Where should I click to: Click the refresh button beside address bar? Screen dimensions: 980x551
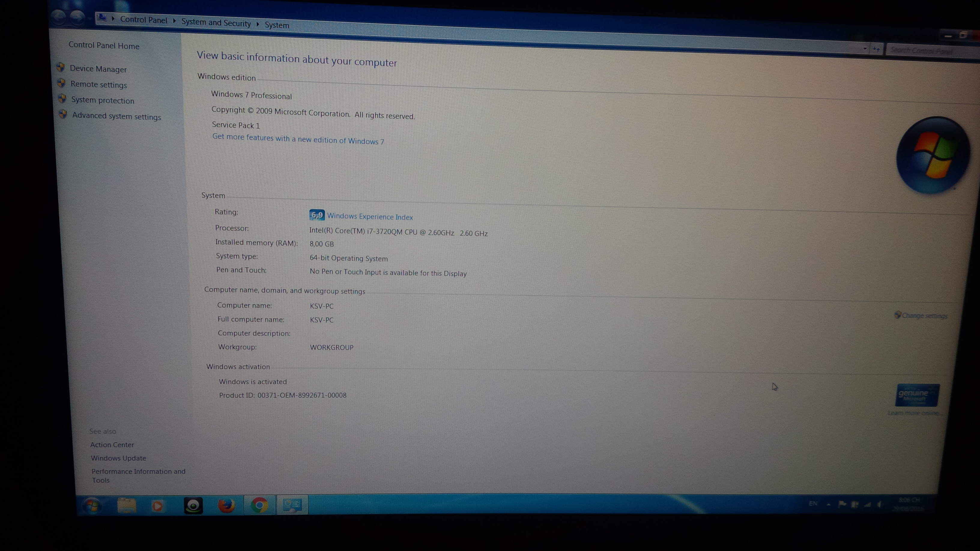click(876, 49)
